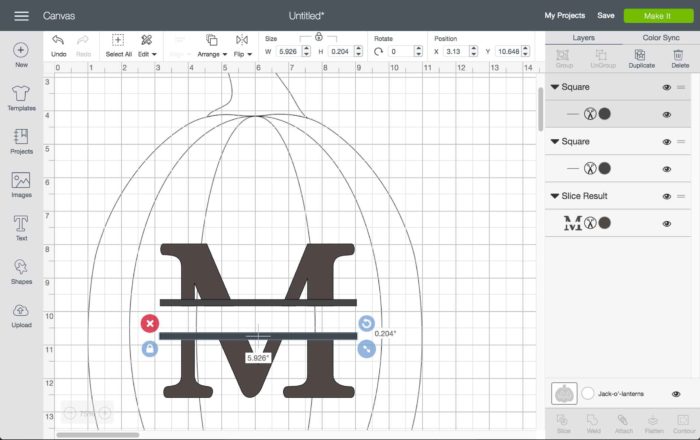Image resolution: width=700 pixels, height=440 pixels.
Task: Toggle visibility of first Square sublayer
Action: click(x=667, y=115)
